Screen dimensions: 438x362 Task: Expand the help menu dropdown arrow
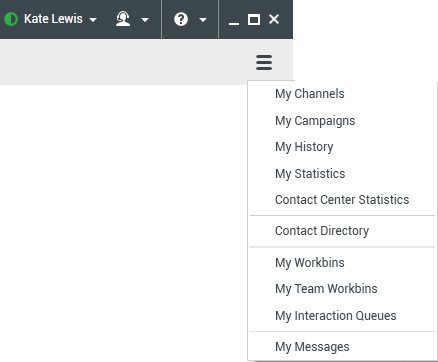(203, 20)
